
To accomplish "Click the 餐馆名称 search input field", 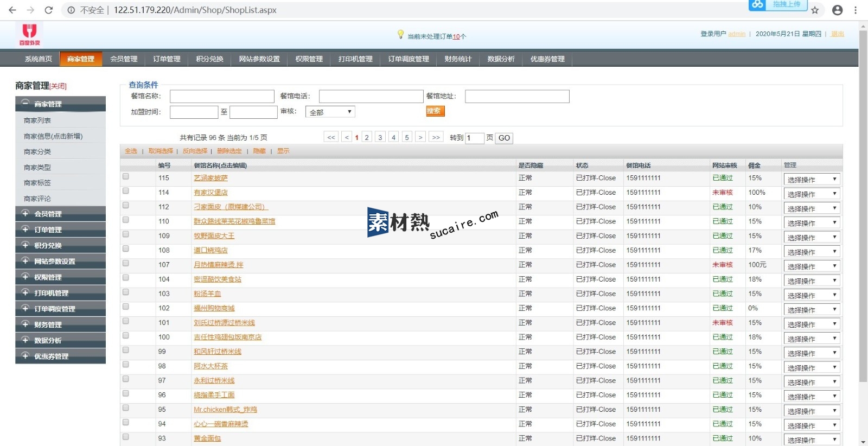I will 222,97.
